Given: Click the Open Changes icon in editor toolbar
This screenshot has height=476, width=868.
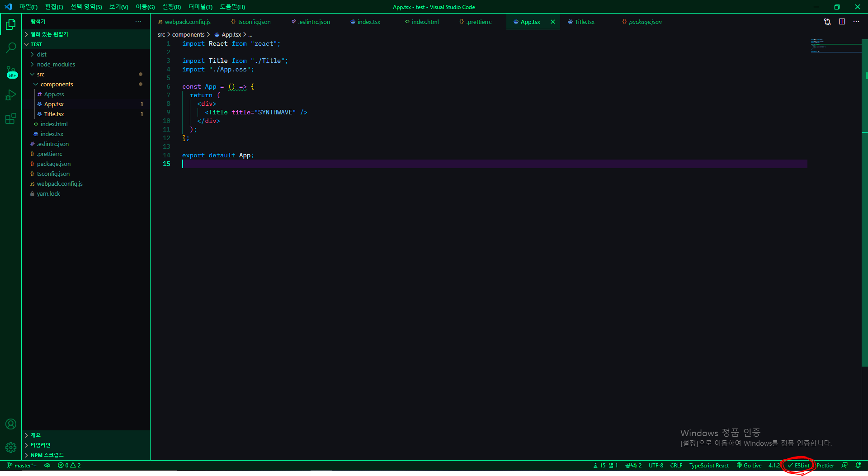Looking at the screenshot, I should point(827,22).
